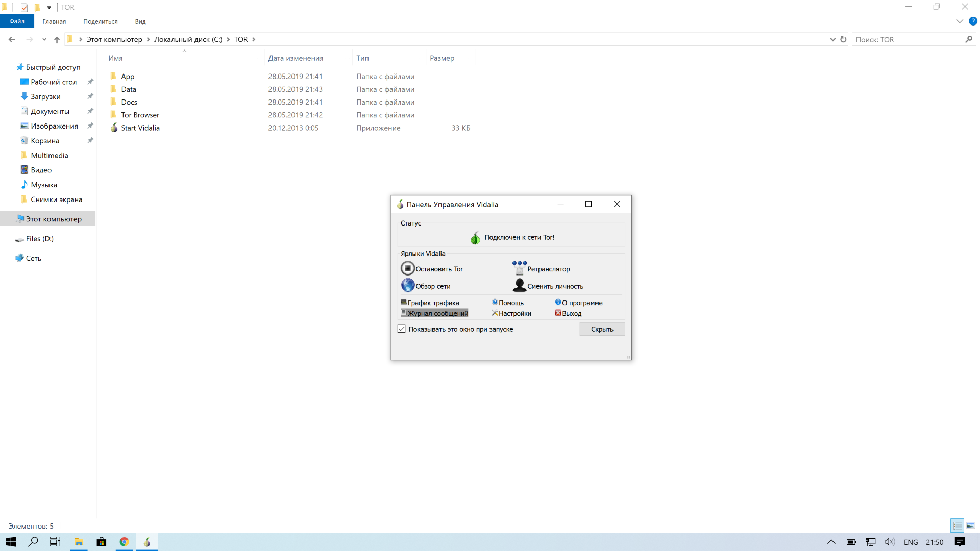Switch to details view layout icon

(x=957, y=525)
